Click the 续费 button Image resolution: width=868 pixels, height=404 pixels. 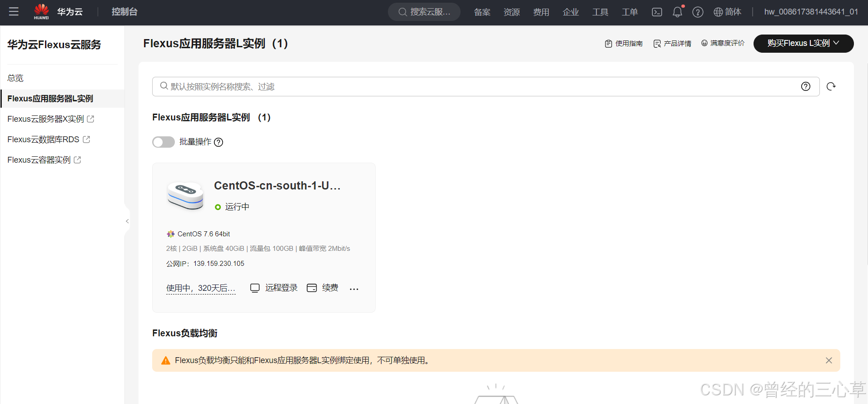click(330, 288)
